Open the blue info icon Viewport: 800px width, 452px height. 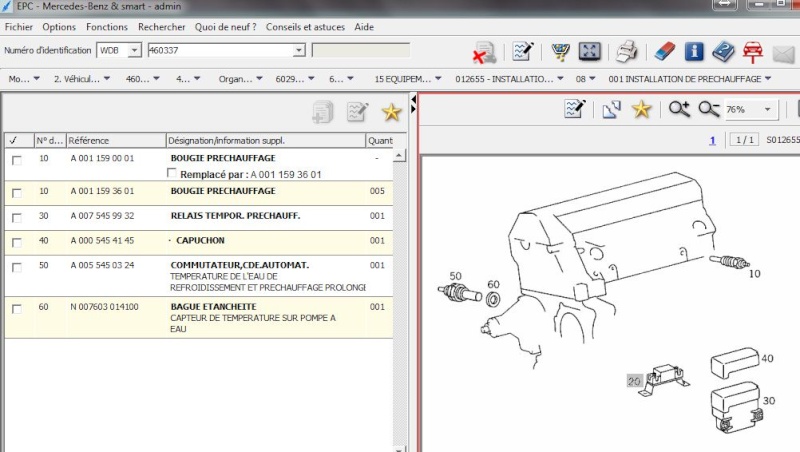[694, 52]
